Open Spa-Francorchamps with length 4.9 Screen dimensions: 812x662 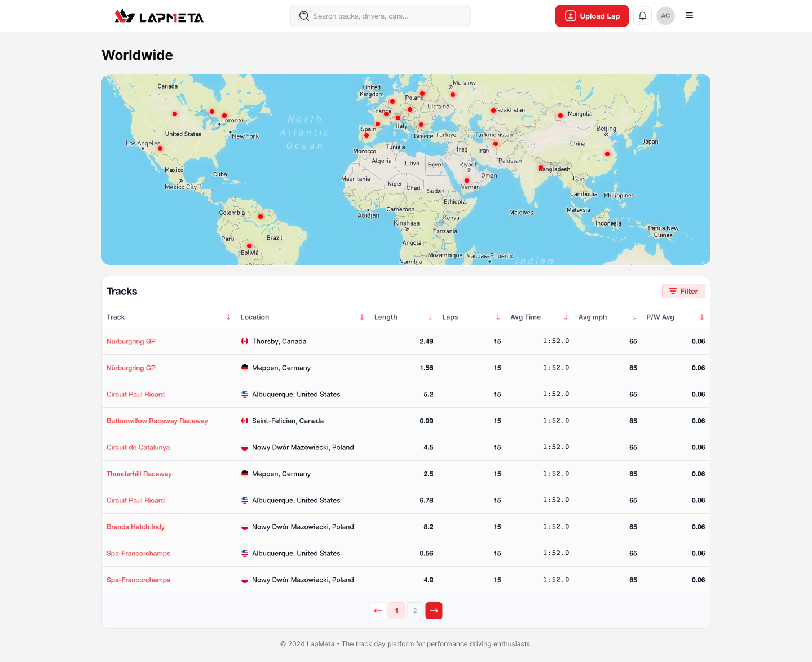tap(139, 580)
